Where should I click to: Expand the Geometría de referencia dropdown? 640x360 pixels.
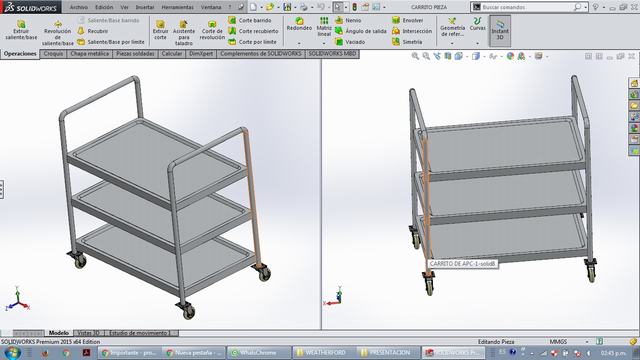(452, 43)
